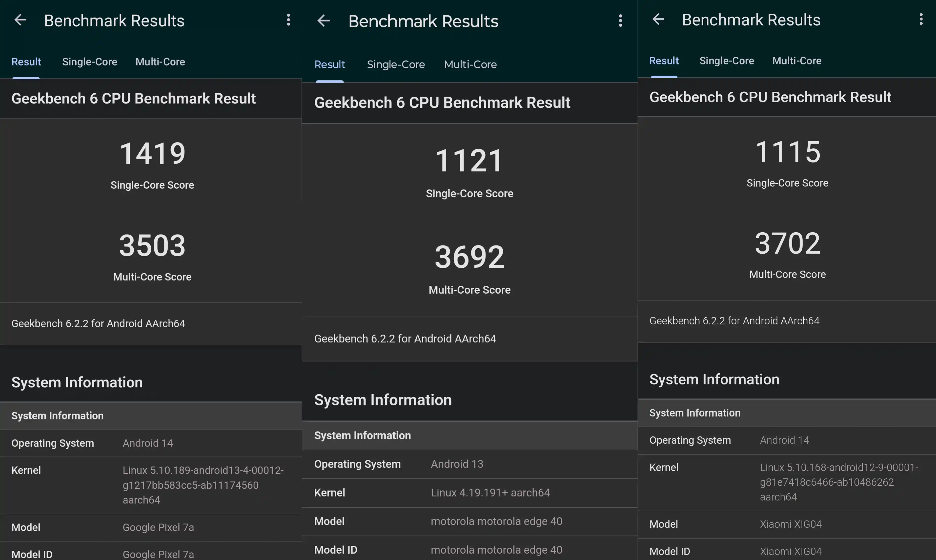Open Single-Core tab on Xiaomi screen
Screen dimensions: 936x560
[727, 60]
